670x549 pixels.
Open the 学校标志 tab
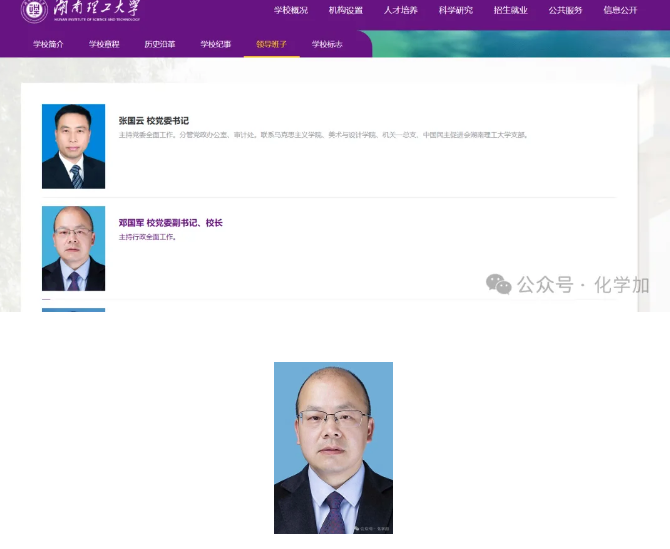click(327, 44)
